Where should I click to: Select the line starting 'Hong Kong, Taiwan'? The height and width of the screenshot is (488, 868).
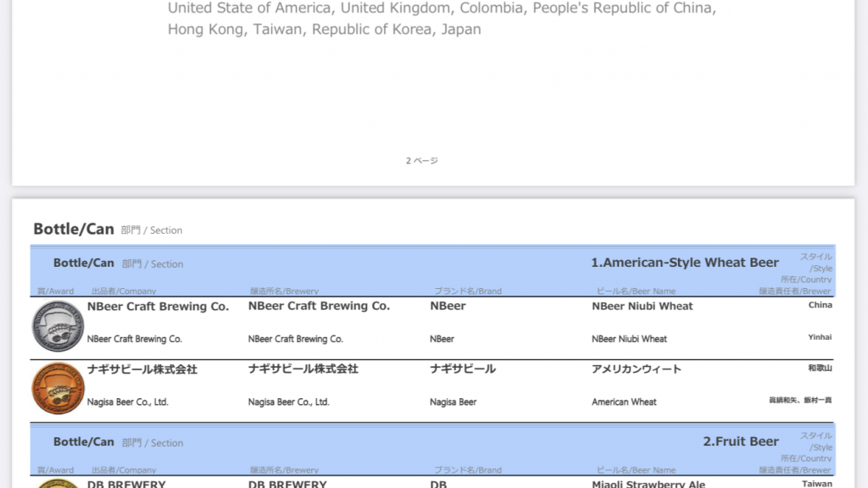coord(325,30)
